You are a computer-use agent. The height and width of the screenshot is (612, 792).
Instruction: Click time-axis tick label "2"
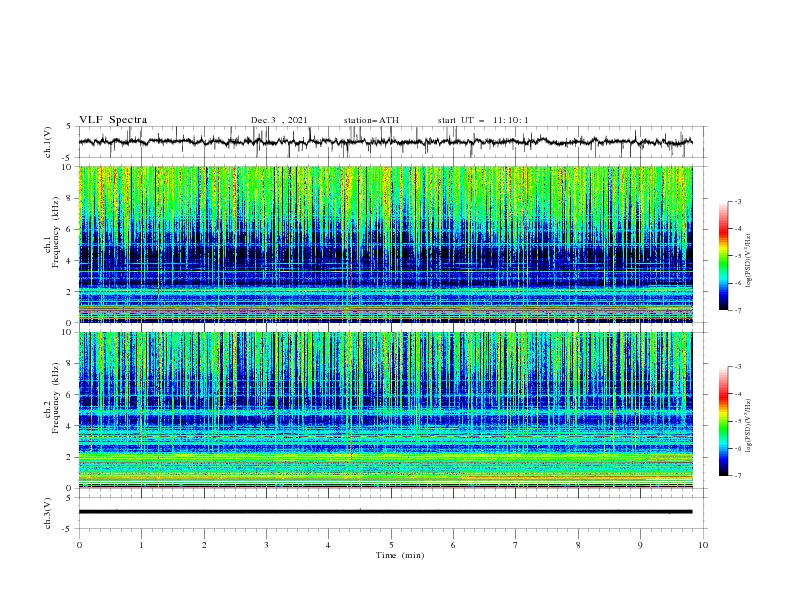[x=204, y=545]
